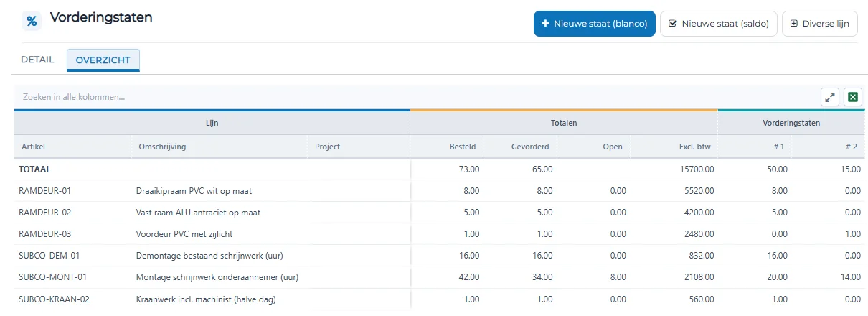
Task: Select article SUBCO-KRAAN-02
Action: (55, 299)
